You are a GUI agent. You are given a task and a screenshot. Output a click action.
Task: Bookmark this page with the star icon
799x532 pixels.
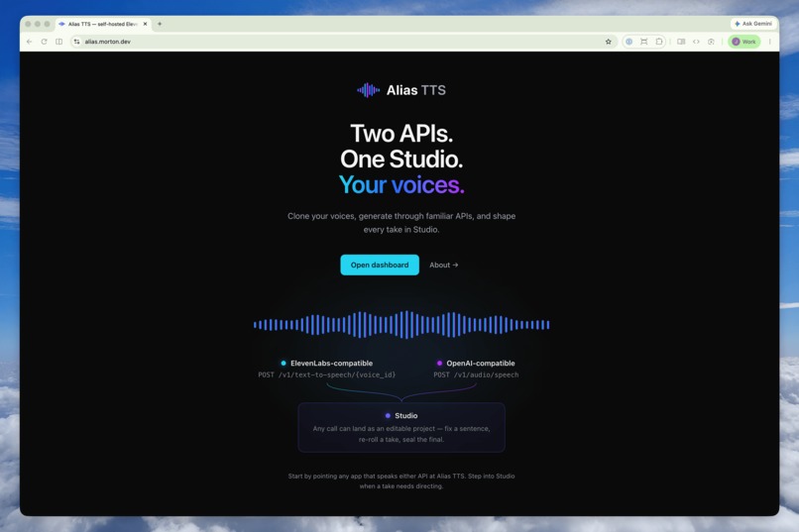[608, 42]
